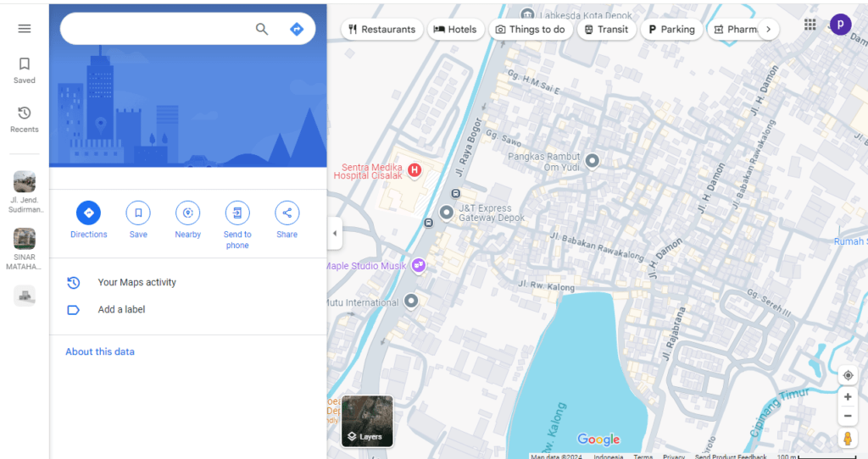Image resolution: width=868 pixels, height=459 pixels.
Task: Click the blue directions arrow in search box
Action: (x=297, y=29)
